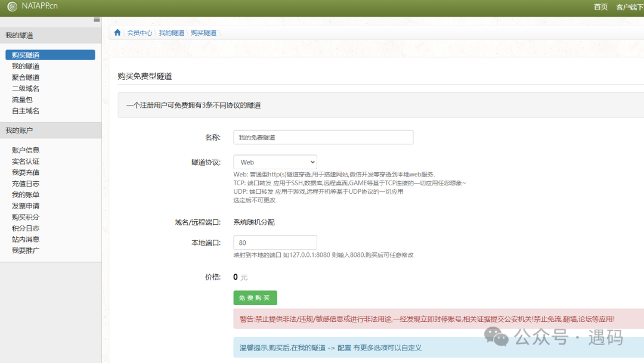Click the home icon in breadcrumb

pyautogui.click(x=117, y=33)
